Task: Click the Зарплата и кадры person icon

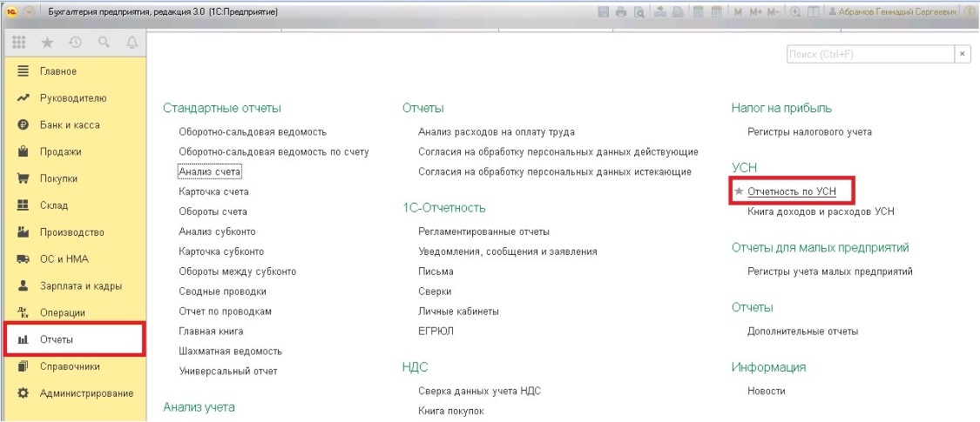Action: point(24,286)
